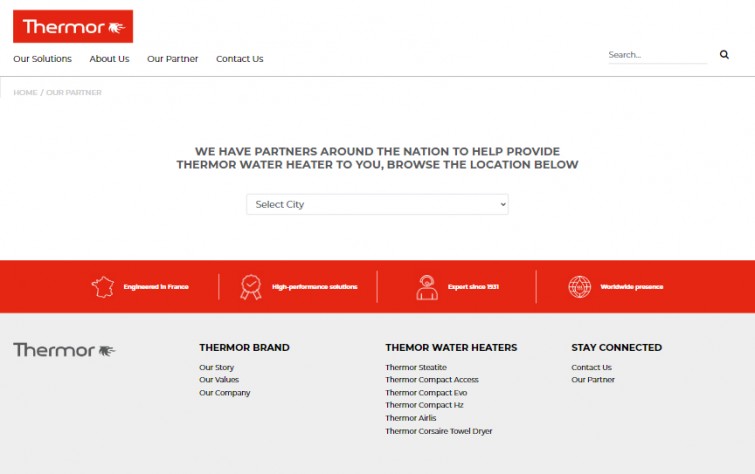Click the search magnifier icon
Screen dimensions: 755x474
[x=724, y=54]
